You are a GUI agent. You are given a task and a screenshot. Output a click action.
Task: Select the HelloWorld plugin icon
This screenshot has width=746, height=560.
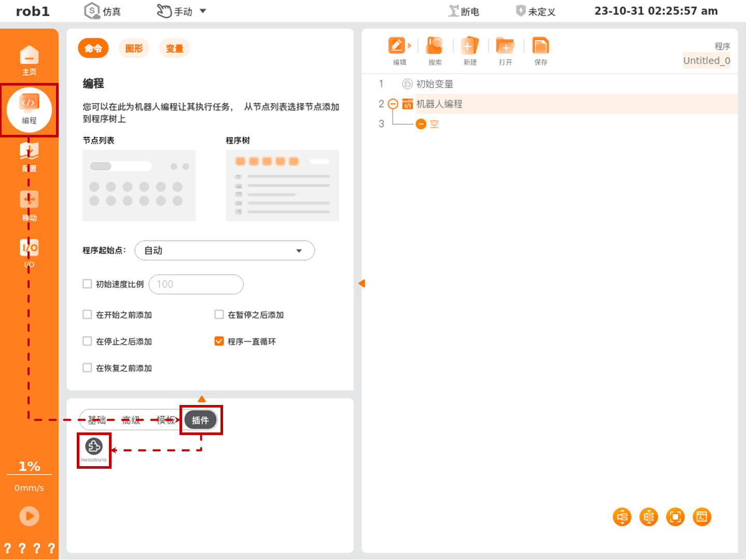click(x=94, y=450)
